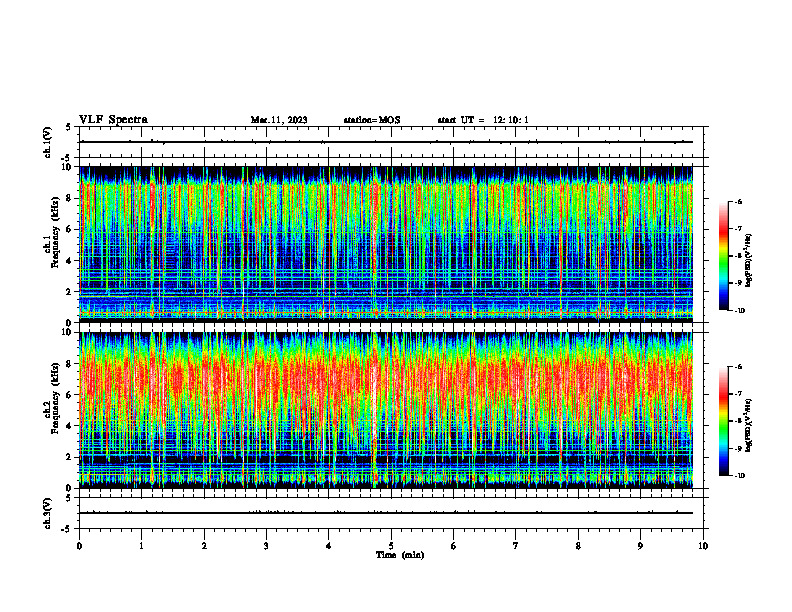This screenshot has width=792, height=612.
Task: Click the "7" tick on time axis
Action: [x=516, y=546]
